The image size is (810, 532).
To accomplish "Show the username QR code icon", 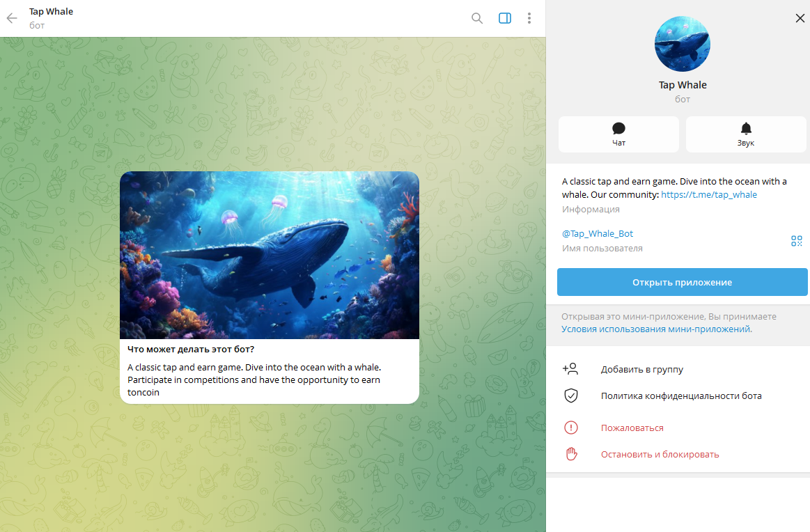I will (797, 241).
